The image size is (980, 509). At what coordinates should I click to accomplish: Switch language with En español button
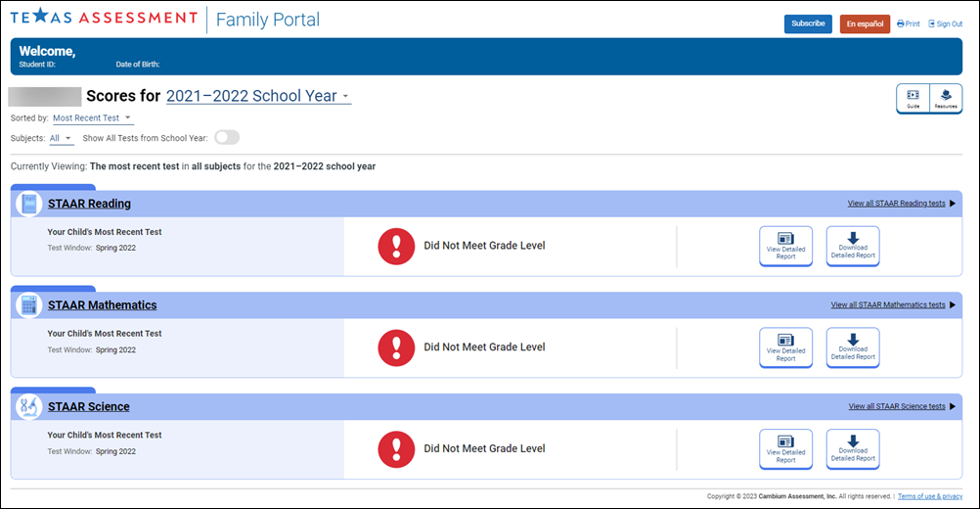[865, 23]
